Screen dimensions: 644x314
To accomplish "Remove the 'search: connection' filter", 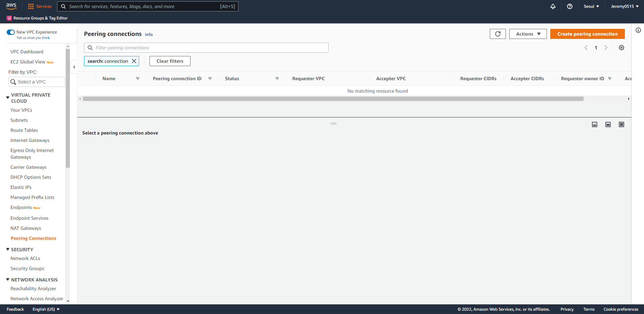I will click(134, 61).
